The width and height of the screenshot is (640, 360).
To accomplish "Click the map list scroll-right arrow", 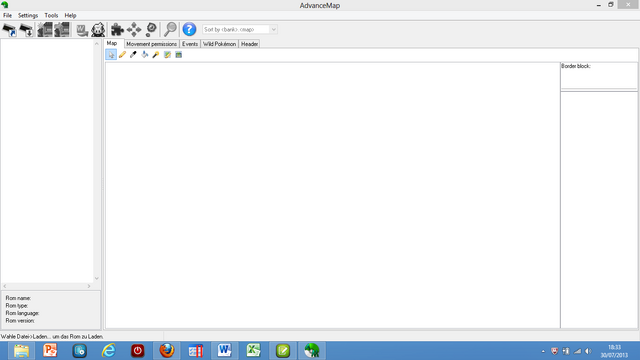I will [89, 286].
